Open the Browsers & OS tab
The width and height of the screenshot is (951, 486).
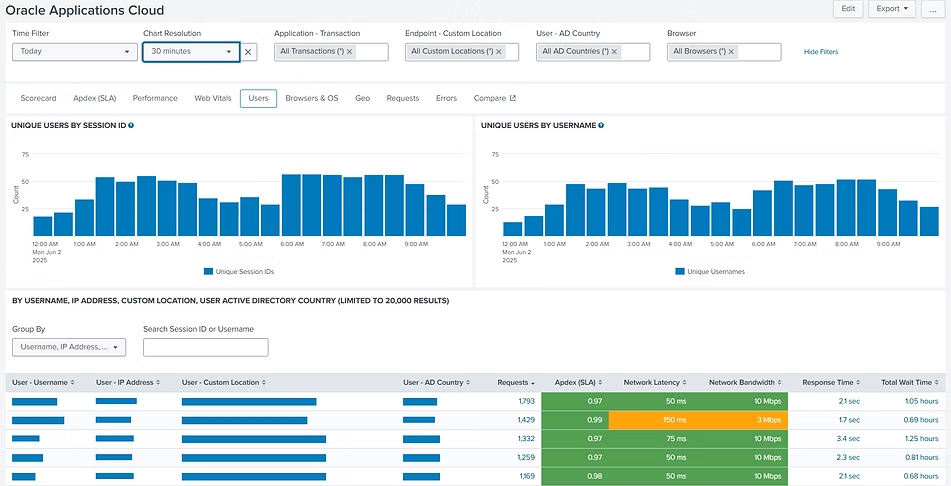tap(311, 98)
